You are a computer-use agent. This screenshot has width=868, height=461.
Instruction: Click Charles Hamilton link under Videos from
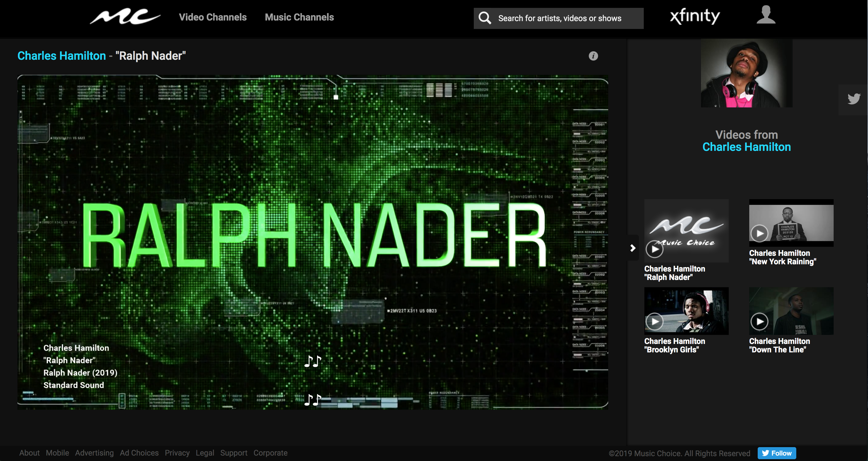pos(746,147)
